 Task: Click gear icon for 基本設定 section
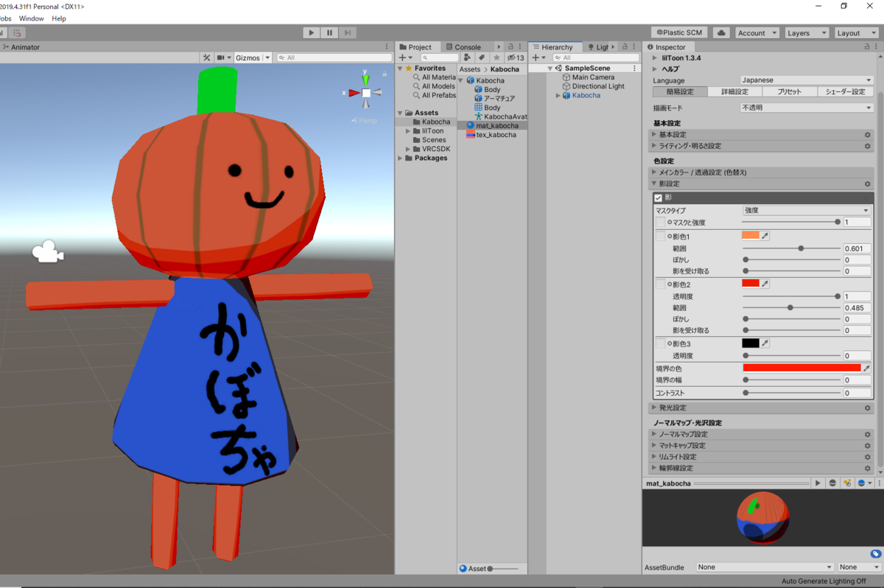[868, 135]
